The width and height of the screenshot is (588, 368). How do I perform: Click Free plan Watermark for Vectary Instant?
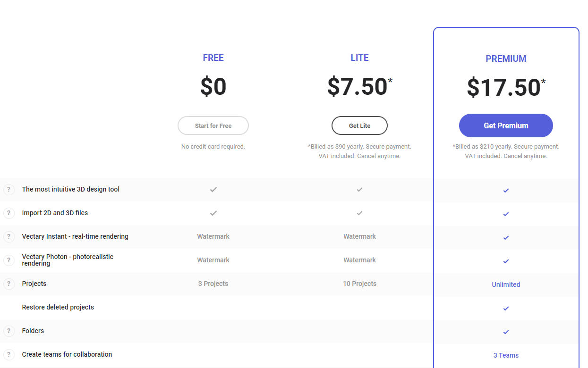coord(213,236)
